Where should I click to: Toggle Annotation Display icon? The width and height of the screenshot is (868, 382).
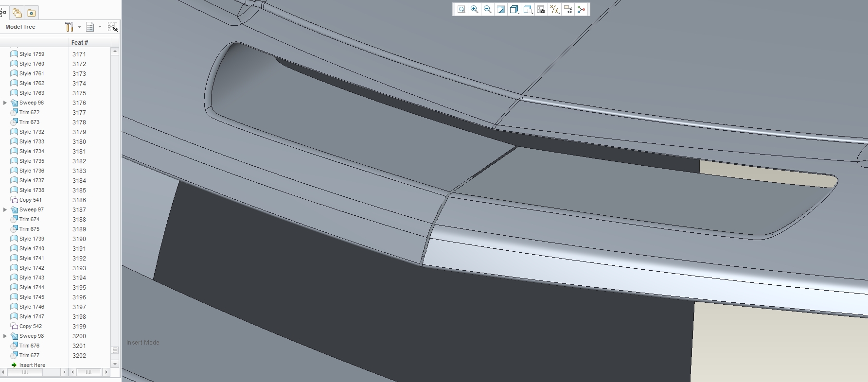tap(568, 9)
